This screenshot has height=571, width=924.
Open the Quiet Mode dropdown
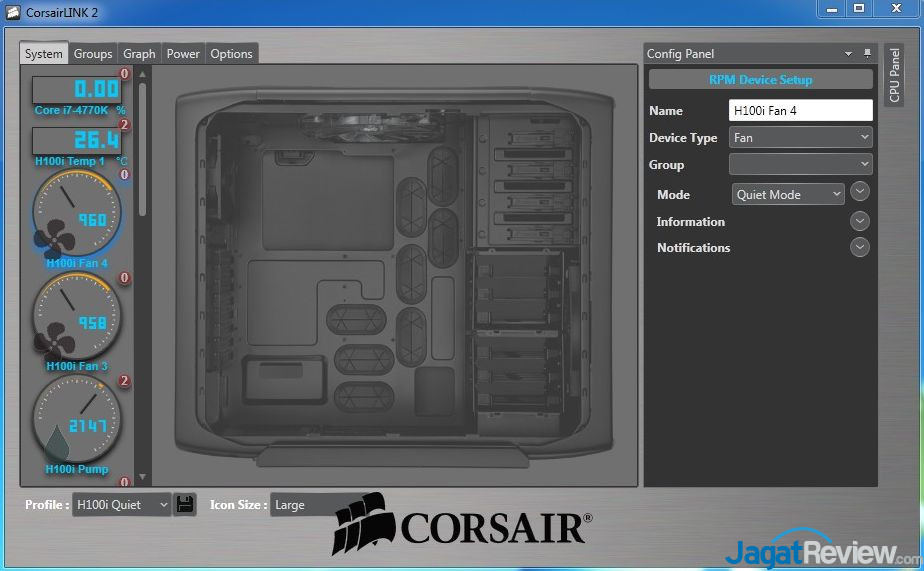tap(788, 194)
